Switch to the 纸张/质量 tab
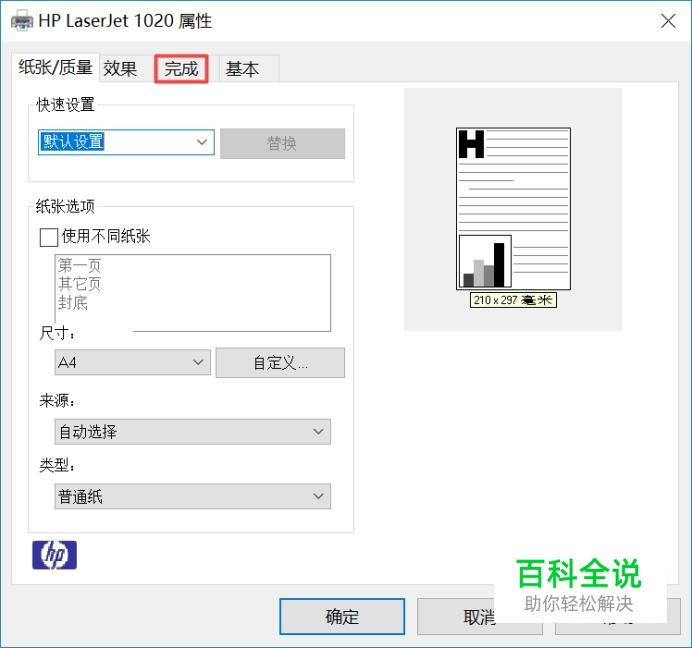This screenshot has height=648, width=692. click(x=56, y=68)
